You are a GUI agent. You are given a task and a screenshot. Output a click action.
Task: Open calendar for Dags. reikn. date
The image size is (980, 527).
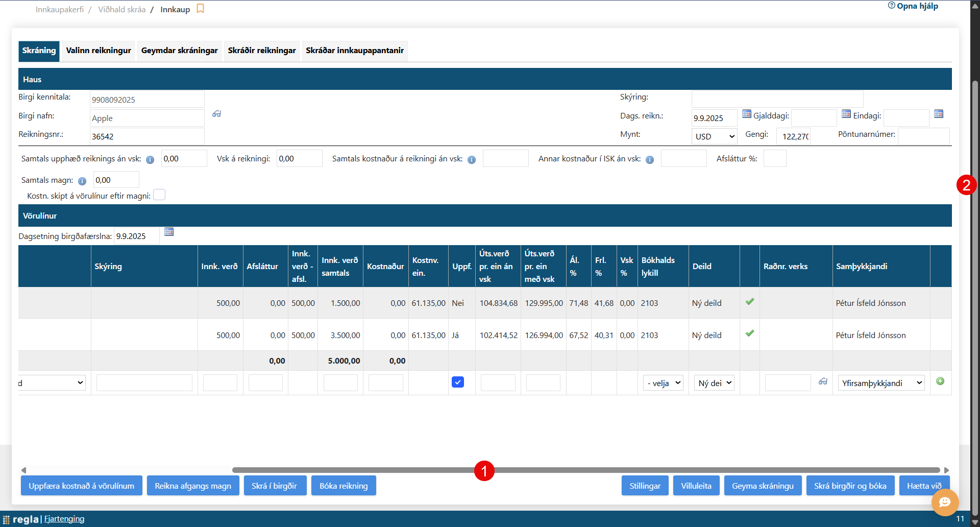(746, 114)
